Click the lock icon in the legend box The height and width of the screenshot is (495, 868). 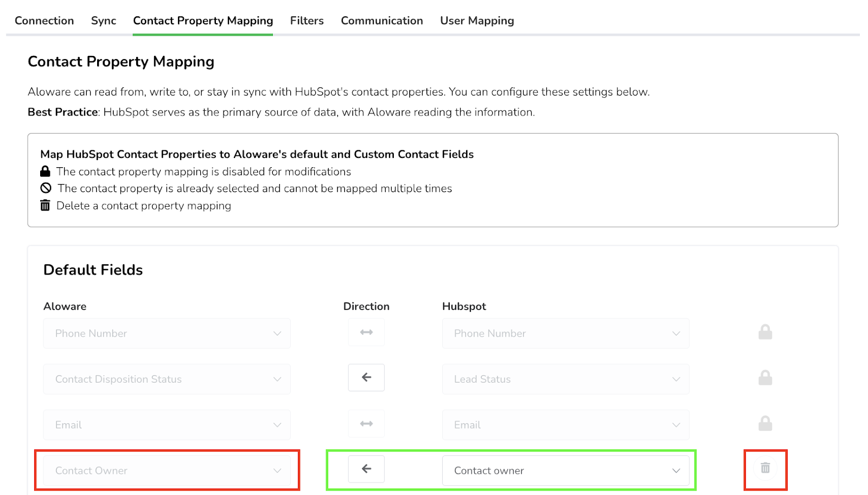point(45,172)
